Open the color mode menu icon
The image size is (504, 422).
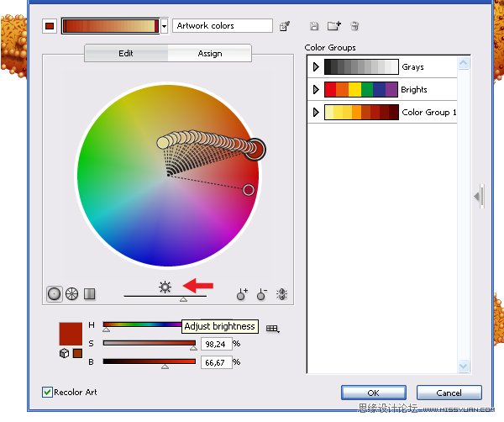point(272,329)
